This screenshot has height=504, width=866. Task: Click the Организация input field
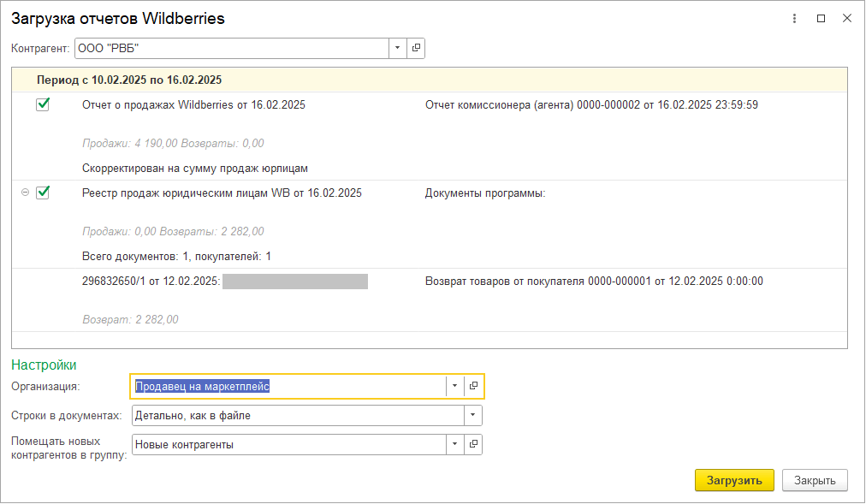288,387
